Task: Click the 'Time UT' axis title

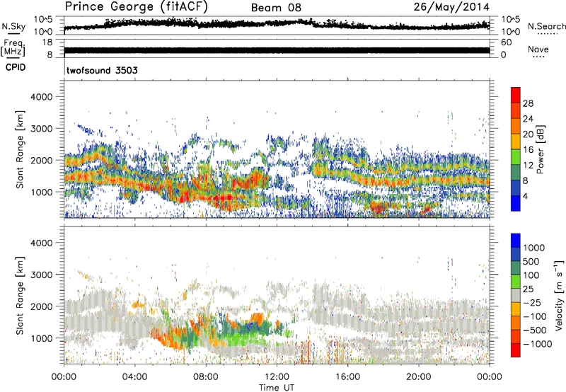Action: 277,388
